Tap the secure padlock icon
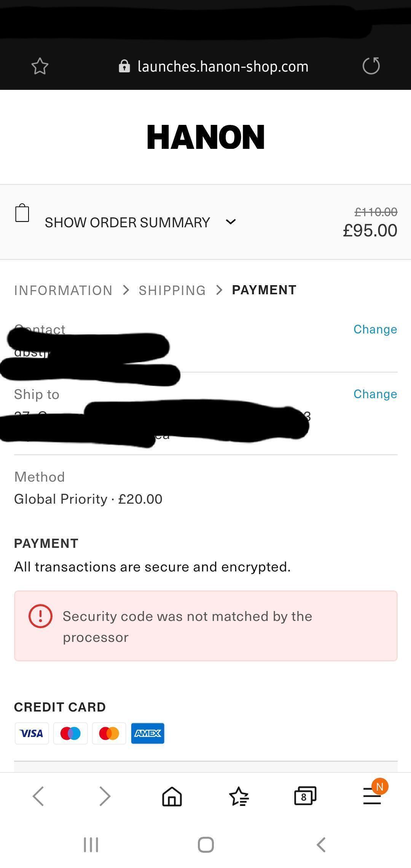 124,66
